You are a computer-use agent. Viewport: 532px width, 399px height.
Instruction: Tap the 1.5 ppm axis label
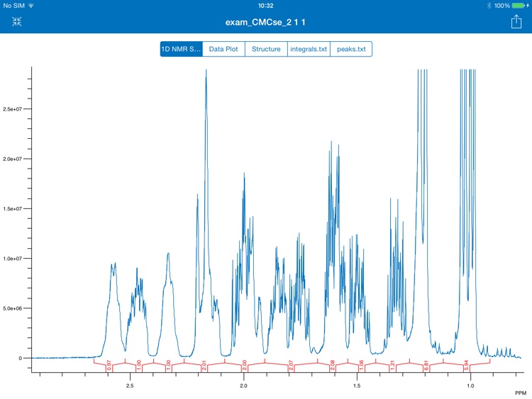[x=357, y=386]
